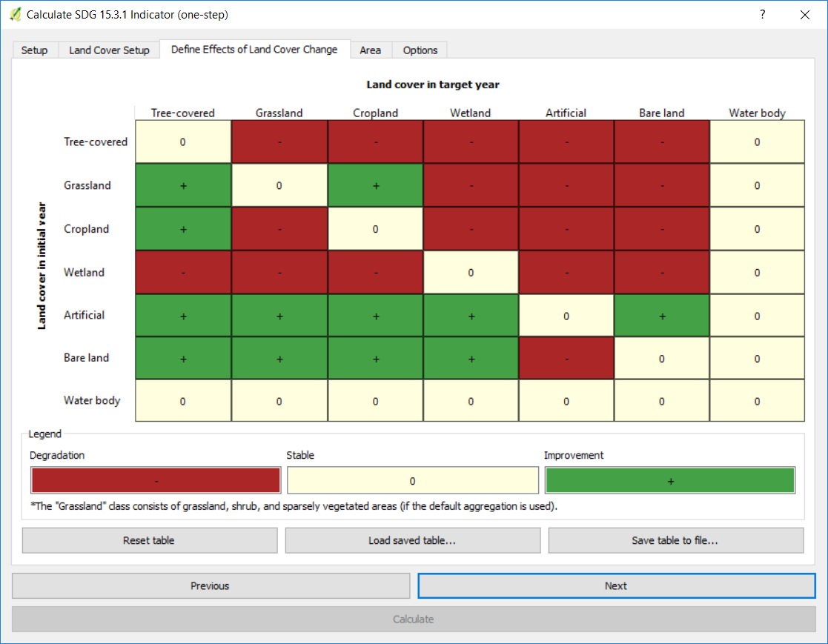Select Tree-covered to Grassland transition cell
The height and width of the screenshot is (644, 828).
pos(279,142)
